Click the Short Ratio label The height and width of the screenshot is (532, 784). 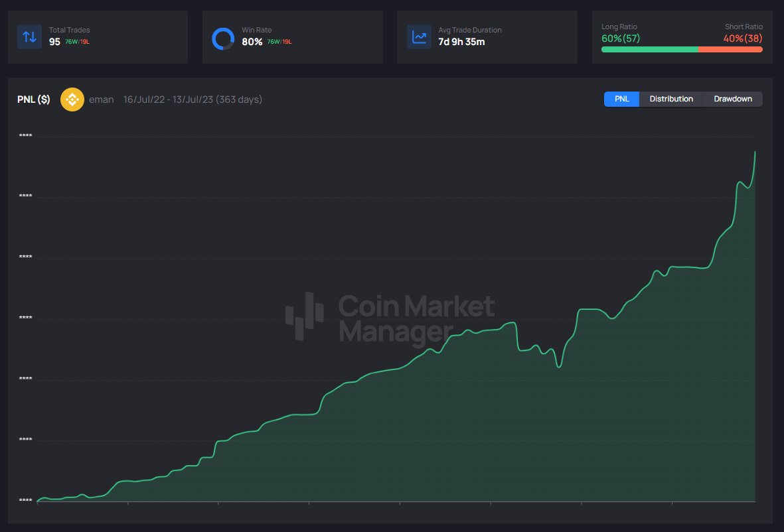tap(744, 27)
